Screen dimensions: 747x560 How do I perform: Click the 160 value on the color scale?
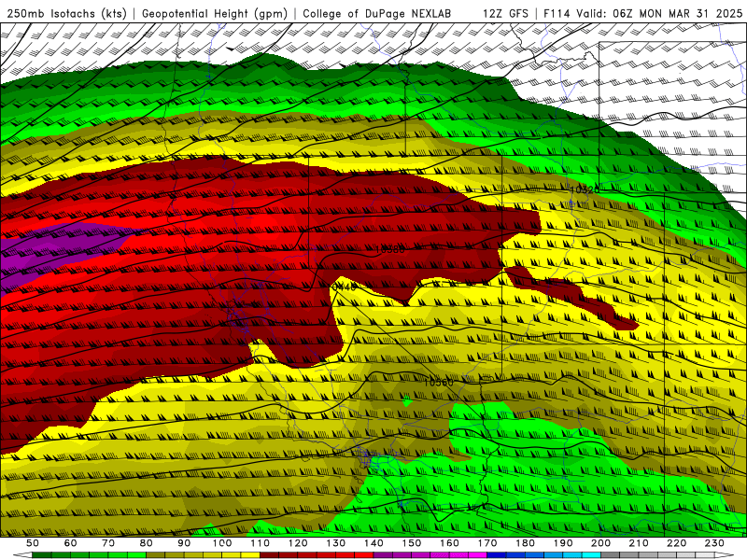tap(450, 543)
